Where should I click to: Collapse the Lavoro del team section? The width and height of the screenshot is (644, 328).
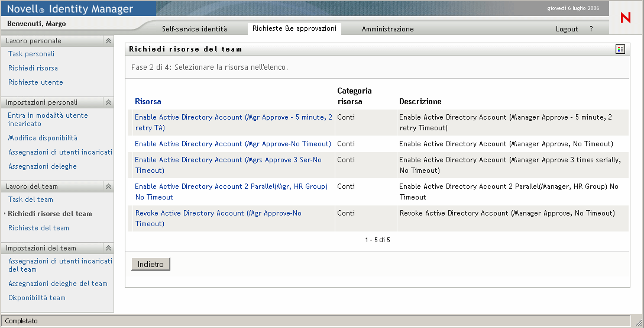(x=108, y=186)
